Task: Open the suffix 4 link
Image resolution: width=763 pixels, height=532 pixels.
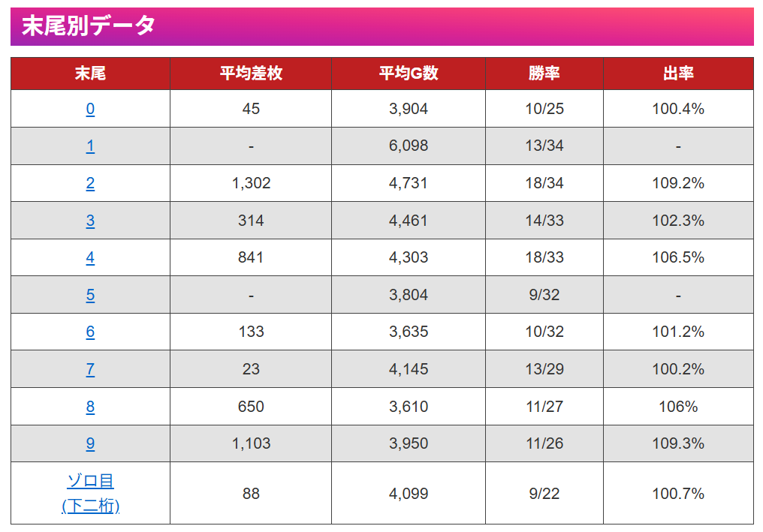Action: [90, 258]
